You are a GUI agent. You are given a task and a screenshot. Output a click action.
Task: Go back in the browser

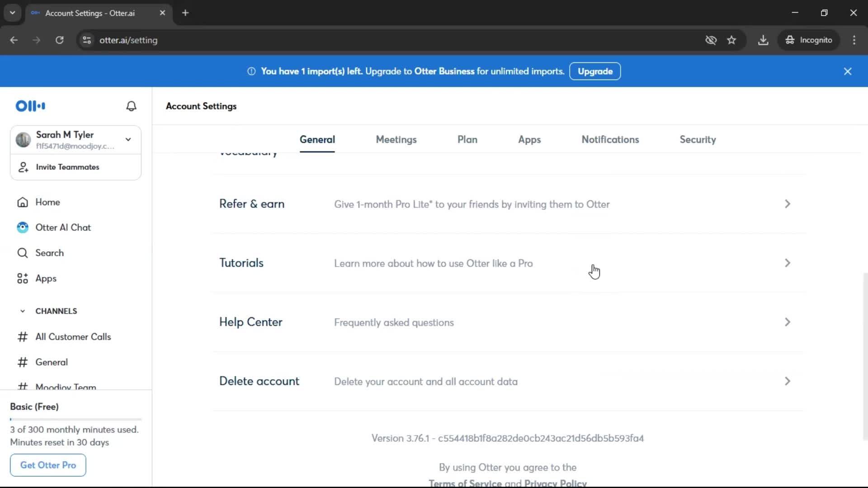(14, 40)
